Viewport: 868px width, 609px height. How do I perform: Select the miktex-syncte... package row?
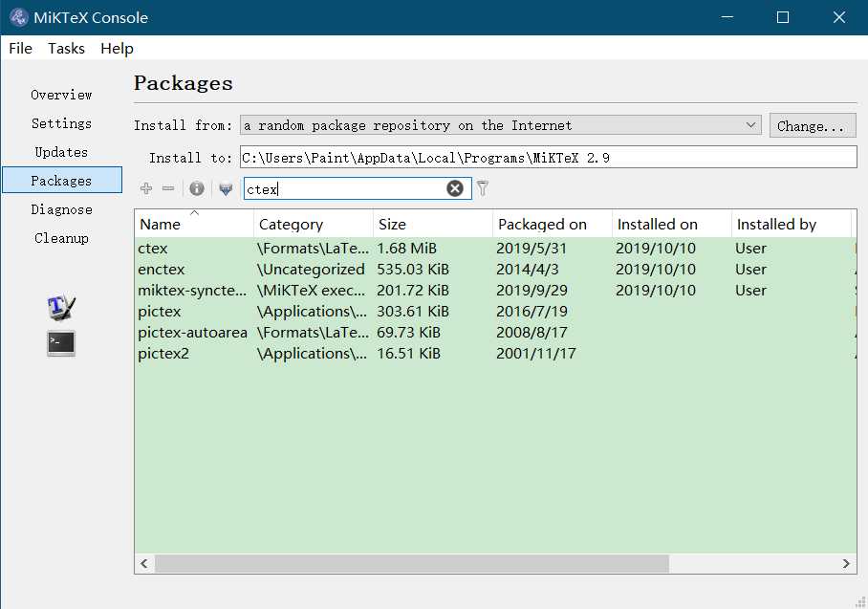495,290
